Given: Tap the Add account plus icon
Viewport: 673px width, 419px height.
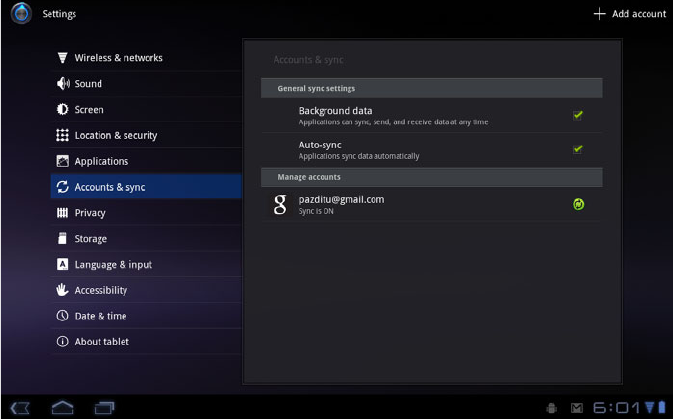Looking at the screenshot, I should click(x=600, y=14).
